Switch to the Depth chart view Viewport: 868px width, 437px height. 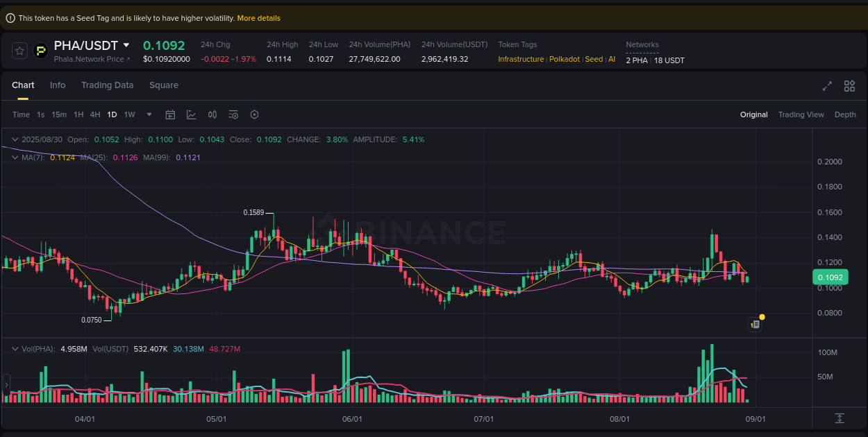pos(845,114)
